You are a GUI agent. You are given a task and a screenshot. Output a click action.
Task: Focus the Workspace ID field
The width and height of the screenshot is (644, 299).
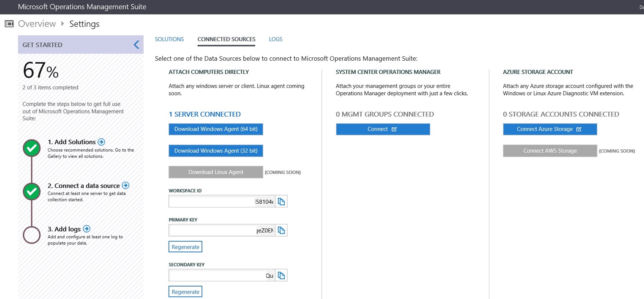(222, 201)
